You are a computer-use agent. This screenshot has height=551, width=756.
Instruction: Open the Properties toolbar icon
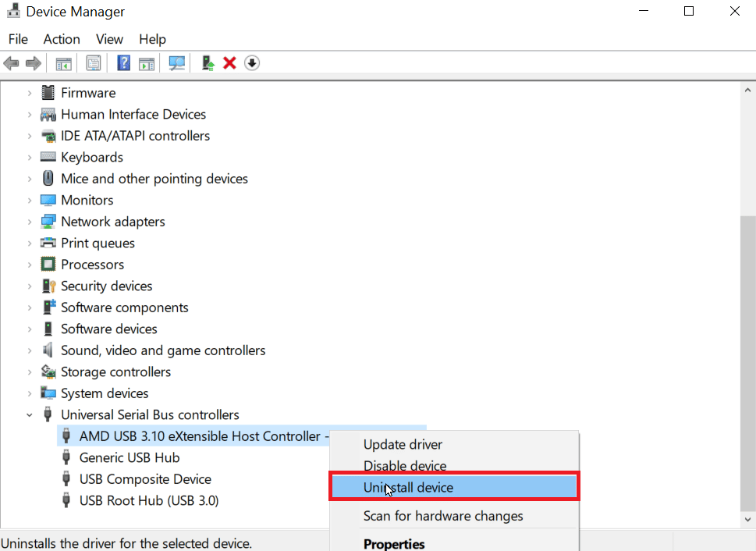click(x=94, y=63)
